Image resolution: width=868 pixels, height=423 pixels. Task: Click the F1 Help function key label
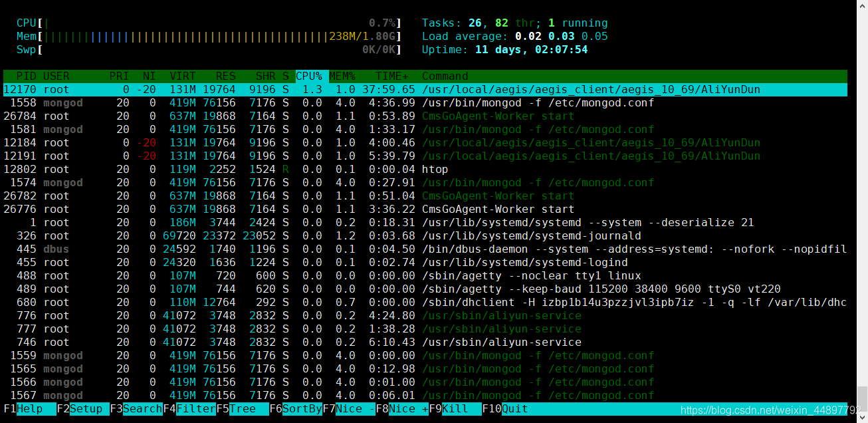coord(30,409)
